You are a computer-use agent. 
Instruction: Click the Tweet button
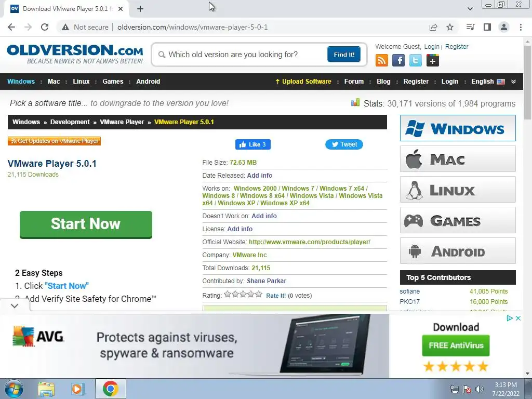tap(344, 144)
